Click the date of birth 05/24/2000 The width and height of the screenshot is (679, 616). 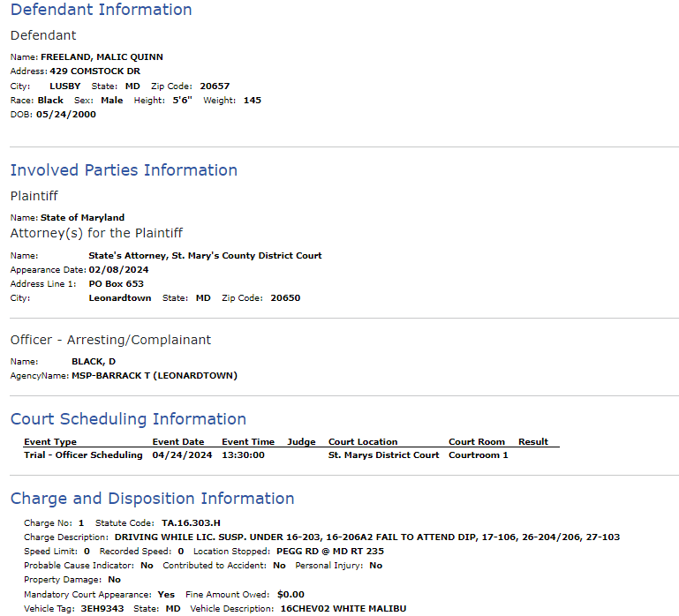pyautogui.click(x=66, y=115)
